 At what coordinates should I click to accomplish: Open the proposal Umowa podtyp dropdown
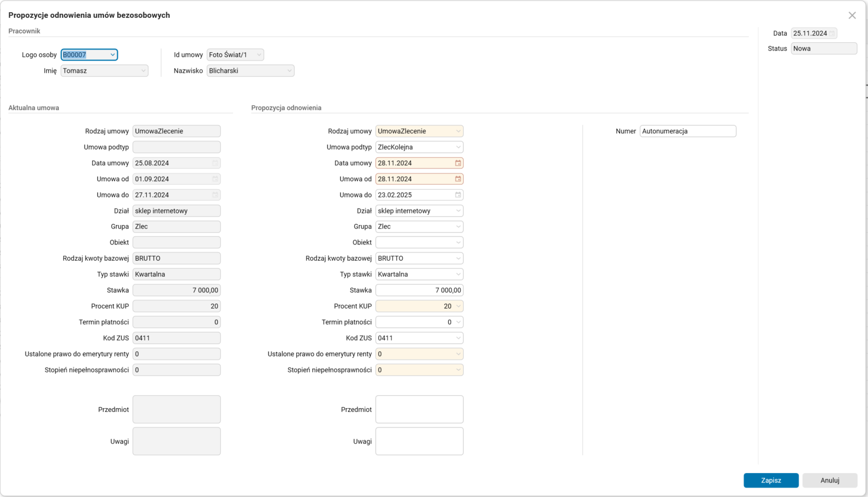[x=458, y=147]
